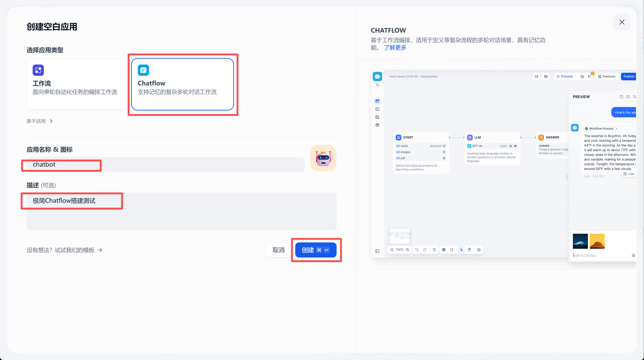Click the add note icon
Screen dimensions: 644x360
(452, 250)
